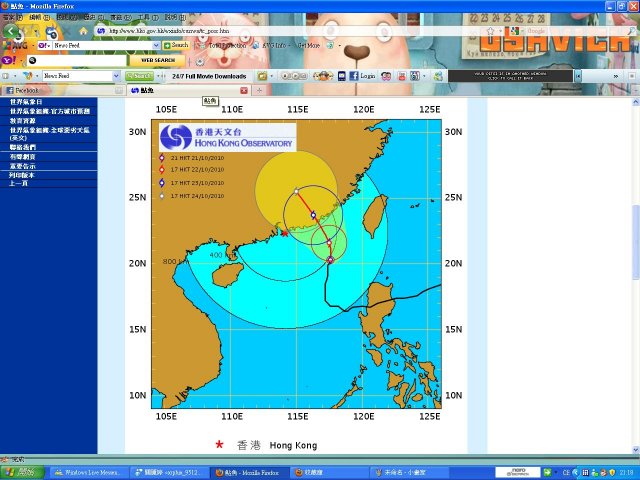The width and height of the screenshot is (640, 480).
Task: Click the 24/7 Full Movie Downloads link
Action: pyautogui.click(x=209, y=76)
